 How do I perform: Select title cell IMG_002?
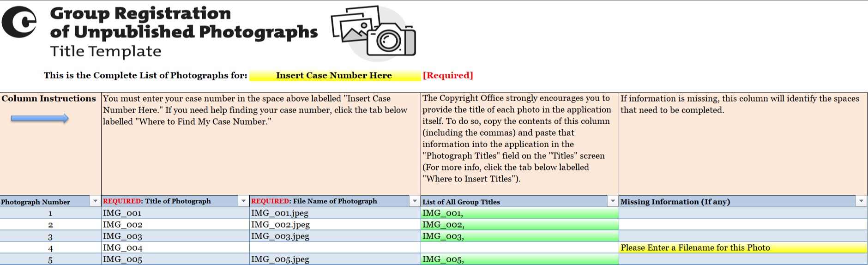click(x=175, y=224)
